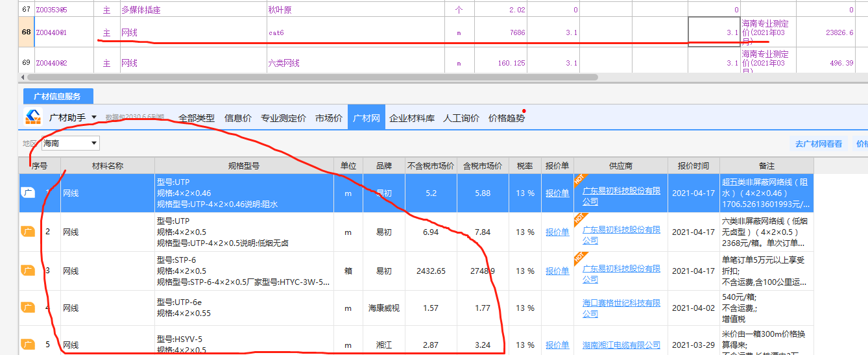Open the 地区 海南 region combo box

coord(71,143)
